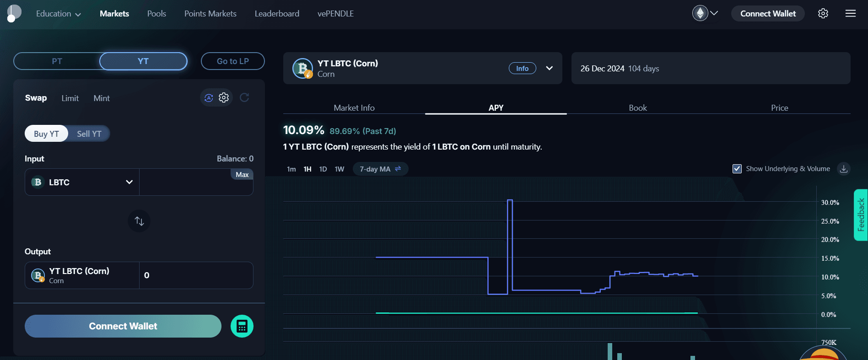Open the vePENDLE page
The width and height of the screenshot is (868, 360).
point(335,14)
